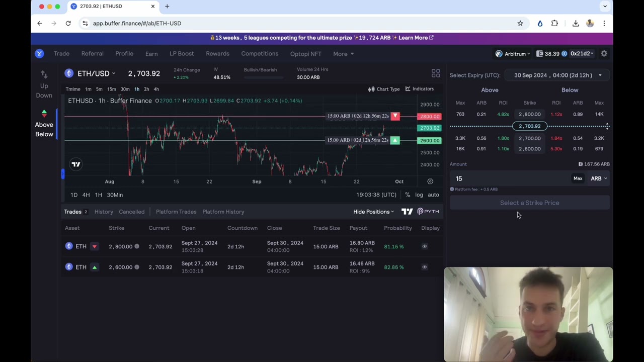The height and width of the screenshot is (362, 644).
Task: Select 2,700.00 strike row
Action: pos(529,138)
